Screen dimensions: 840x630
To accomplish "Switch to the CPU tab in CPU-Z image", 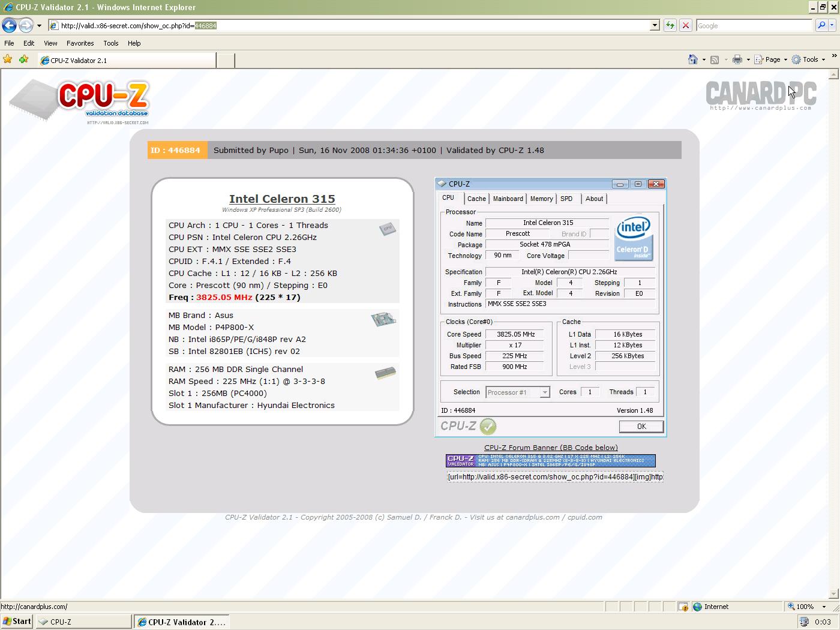I will coord(448,198).
